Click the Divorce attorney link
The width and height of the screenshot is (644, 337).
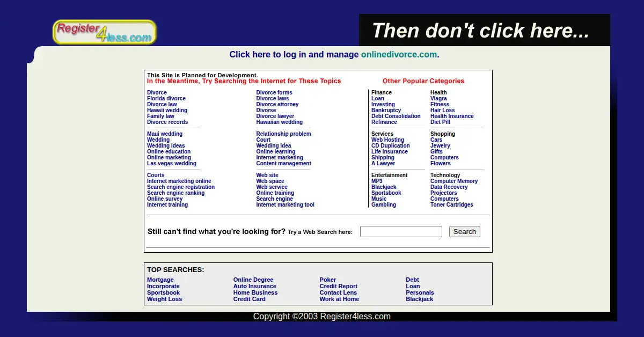[x=277, y=105]
